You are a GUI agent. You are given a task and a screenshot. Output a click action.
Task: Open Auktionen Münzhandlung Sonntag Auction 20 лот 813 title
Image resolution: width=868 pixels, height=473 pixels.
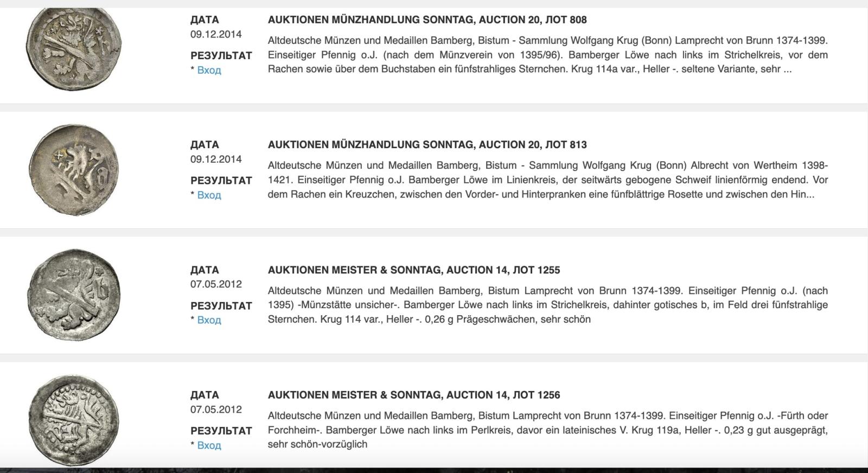pos(427,145)
